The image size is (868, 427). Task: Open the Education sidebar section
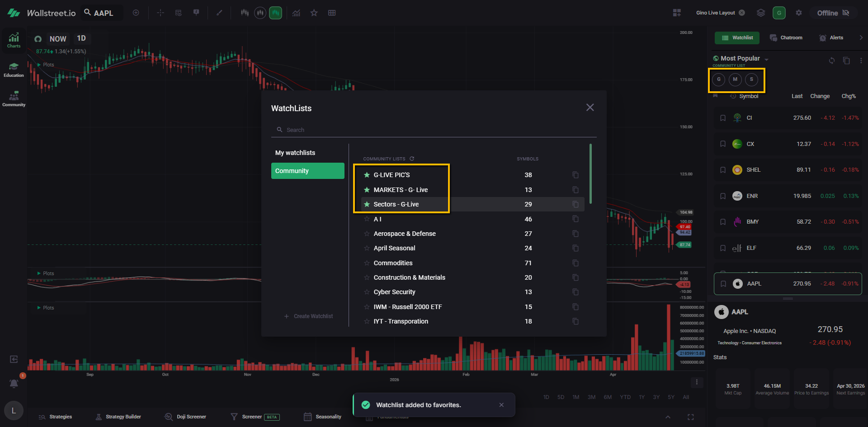click(x=14, y=70)
